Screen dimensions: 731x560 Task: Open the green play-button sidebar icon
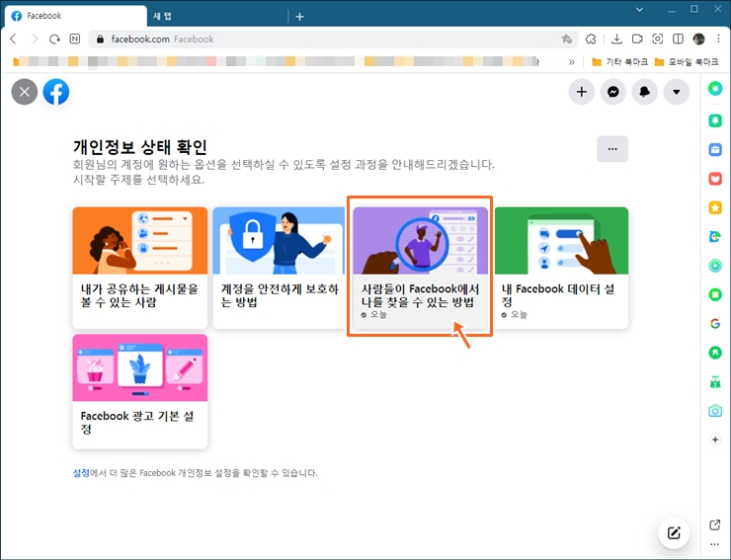(x=714, y=266)
